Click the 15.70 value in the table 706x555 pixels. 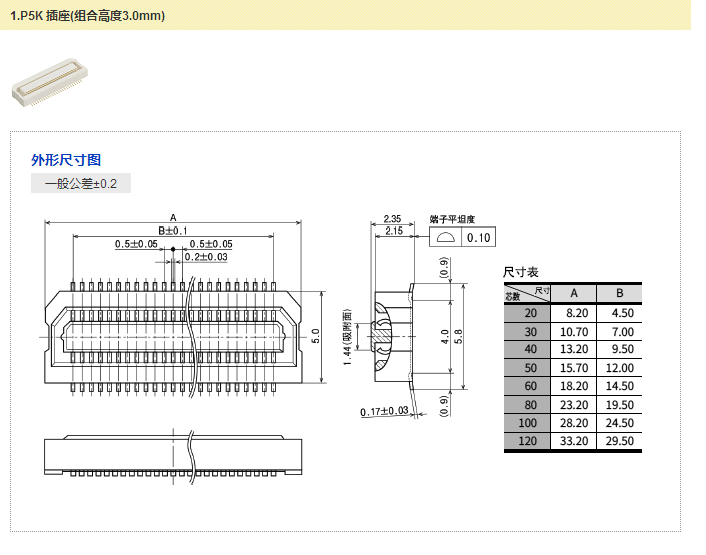tap(573, 368)
